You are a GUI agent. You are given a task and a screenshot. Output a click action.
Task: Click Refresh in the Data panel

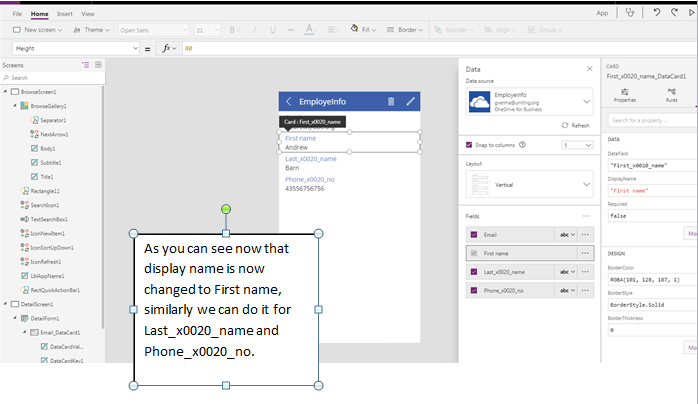point(576,125)
